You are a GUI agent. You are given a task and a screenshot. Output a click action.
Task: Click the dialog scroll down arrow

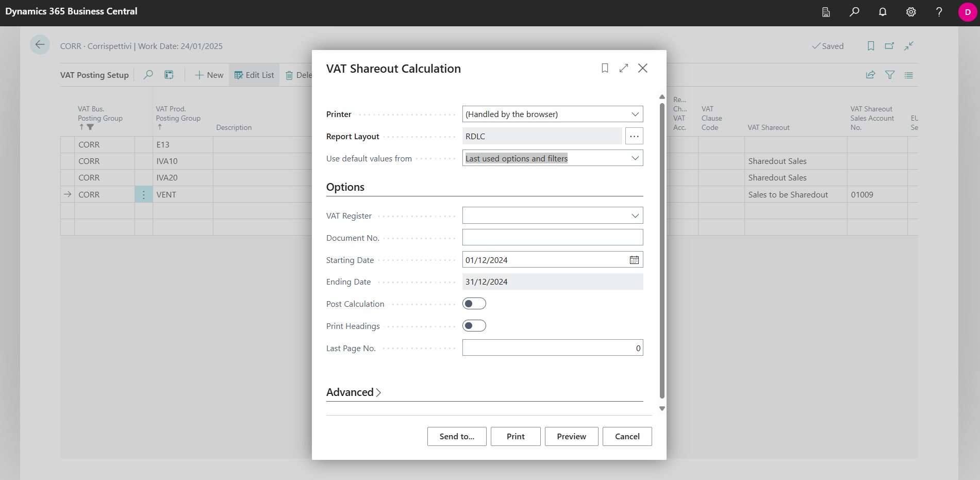[x=662, y=408]
